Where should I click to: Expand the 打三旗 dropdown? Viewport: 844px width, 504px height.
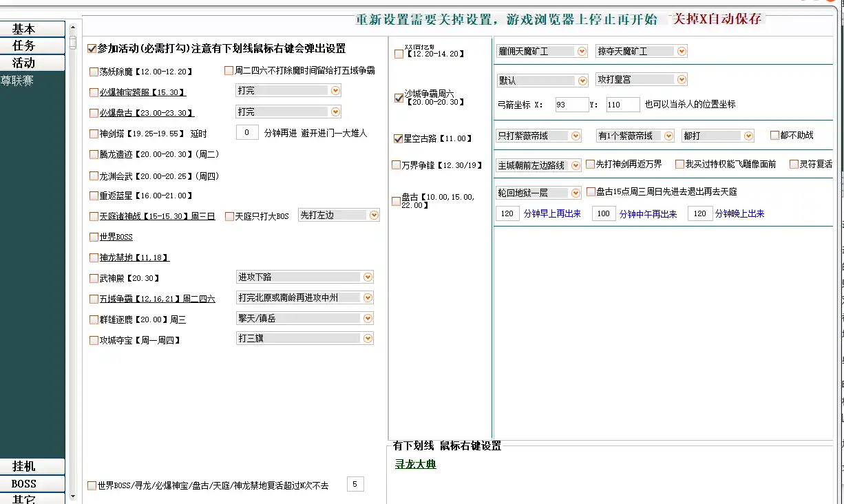(x=304, y=338)
